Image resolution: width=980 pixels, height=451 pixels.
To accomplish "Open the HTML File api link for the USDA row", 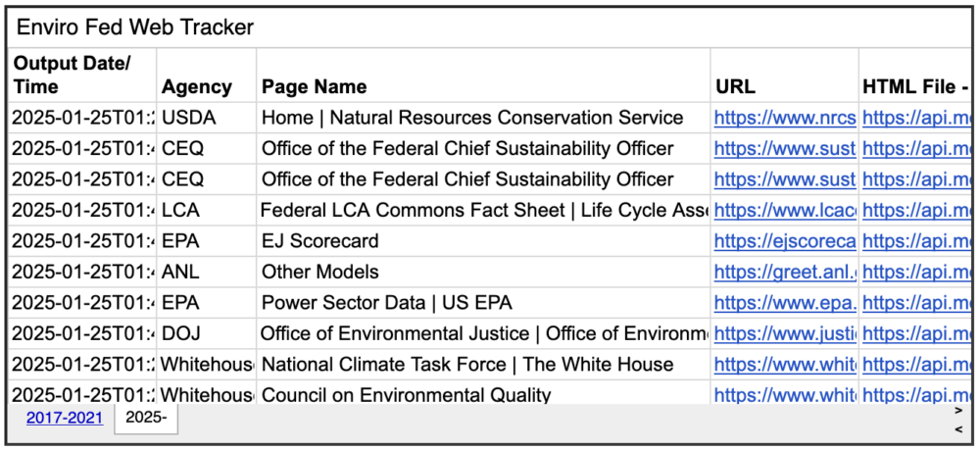I will click(915, 118).
